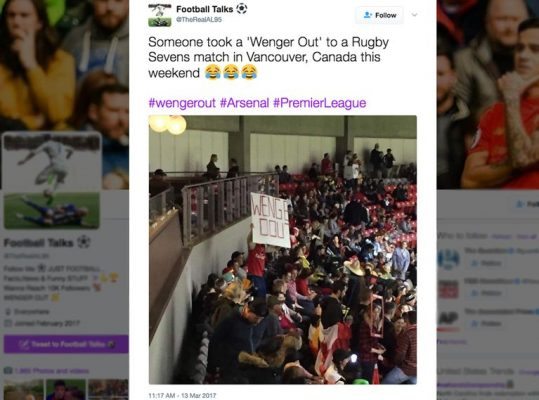Click the Football Talks display name in tweet
This screenshot has width=539, height=400.
(205, 9)
